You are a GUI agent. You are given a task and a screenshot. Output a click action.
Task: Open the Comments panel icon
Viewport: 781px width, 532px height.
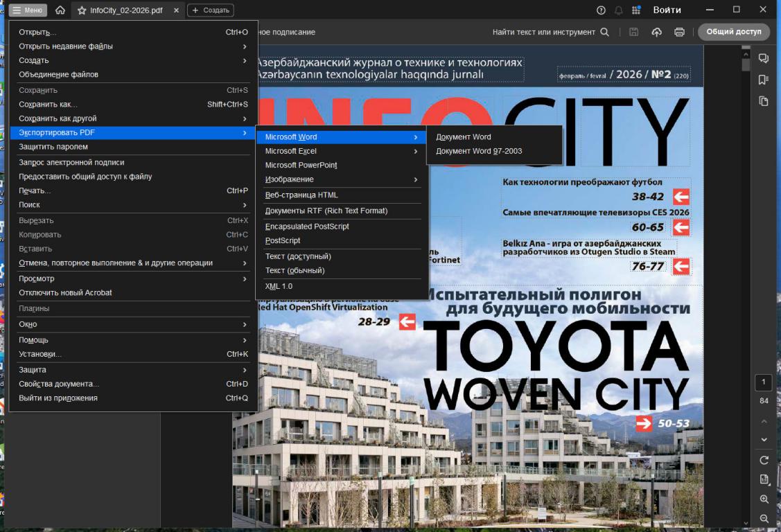coord(764,59)
